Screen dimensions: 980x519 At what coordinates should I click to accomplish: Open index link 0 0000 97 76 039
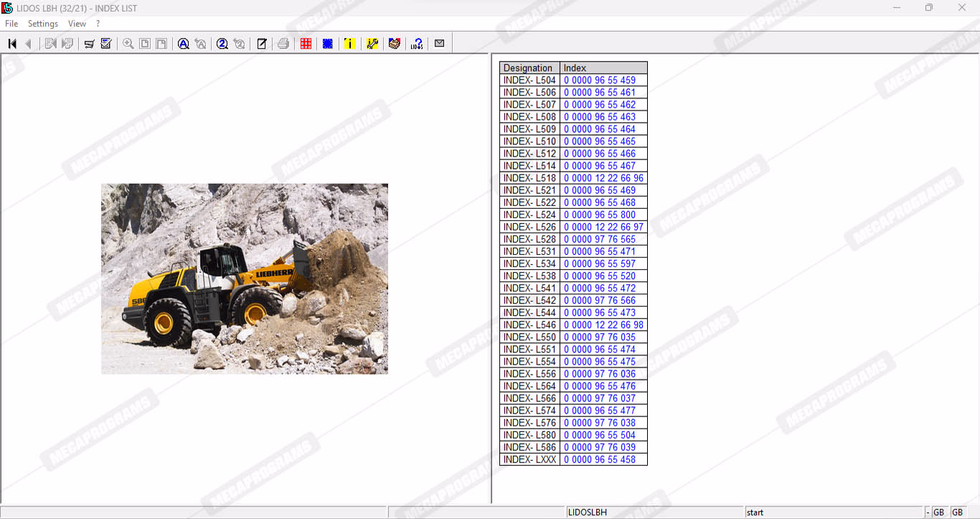[x=600, y=447]
